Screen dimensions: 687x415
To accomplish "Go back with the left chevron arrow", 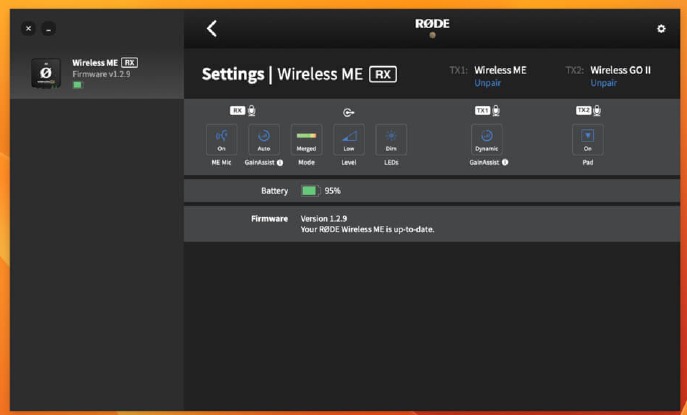I will tap(212, 29).
